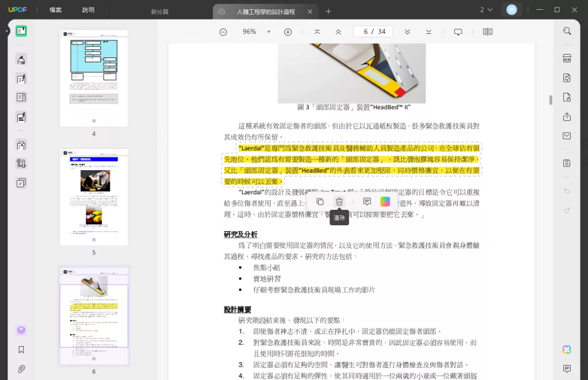This screenshot has width=588, height=380.
Task: Click the UPDF logo
Action: 18,10
